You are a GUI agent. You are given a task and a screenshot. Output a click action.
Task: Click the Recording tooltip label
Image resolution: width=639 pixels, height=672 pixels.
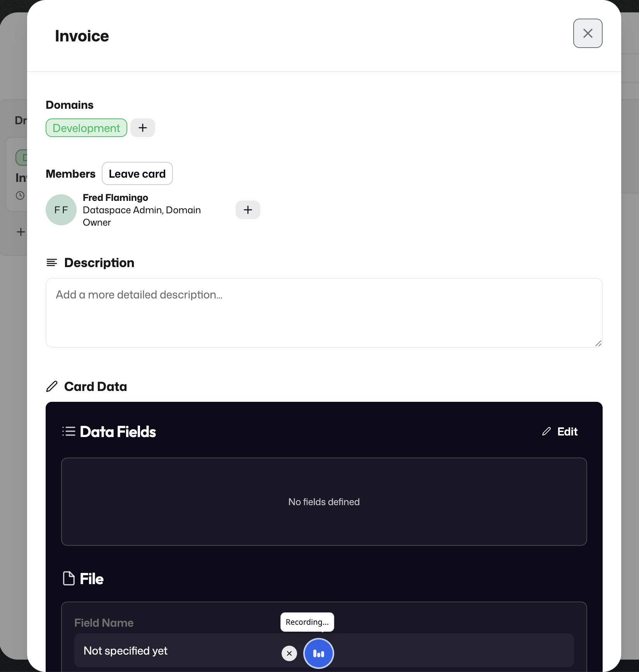tap(307, 622)
